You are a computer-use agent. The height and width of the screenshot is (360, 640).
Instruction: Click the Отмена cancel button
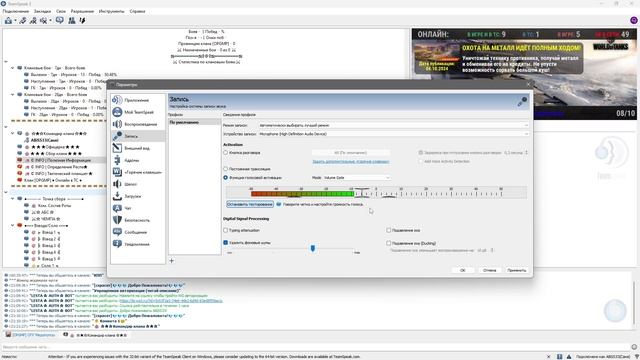489,270
